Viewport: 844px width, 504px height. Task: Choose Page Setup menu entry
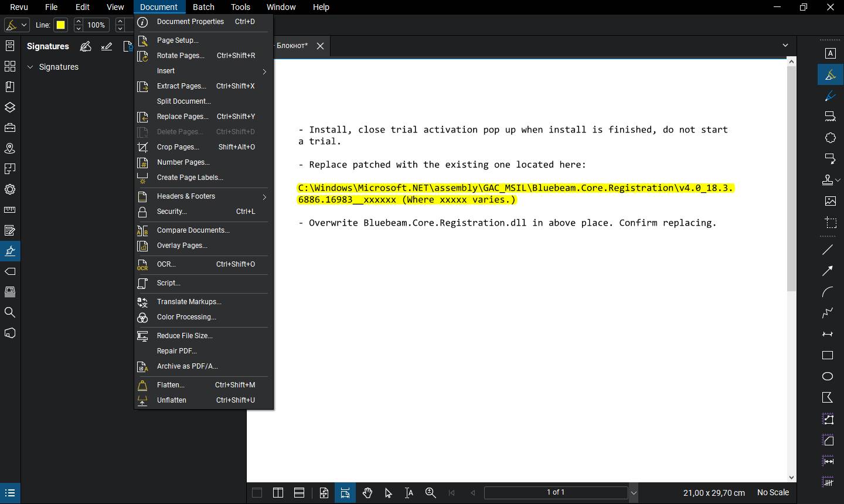pyautogui.click(x=203, y=40)
